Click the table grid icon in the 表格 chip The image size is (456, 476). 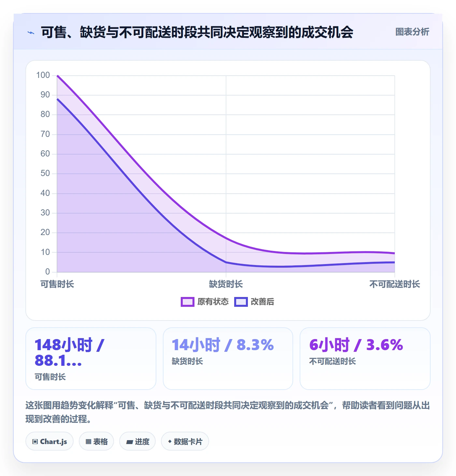coord(88,442)
